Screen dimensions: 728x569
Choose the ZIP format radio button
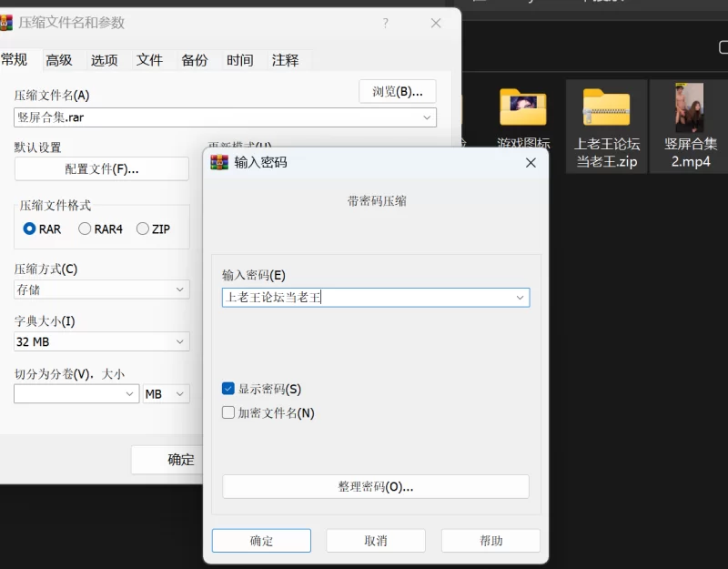143,229
